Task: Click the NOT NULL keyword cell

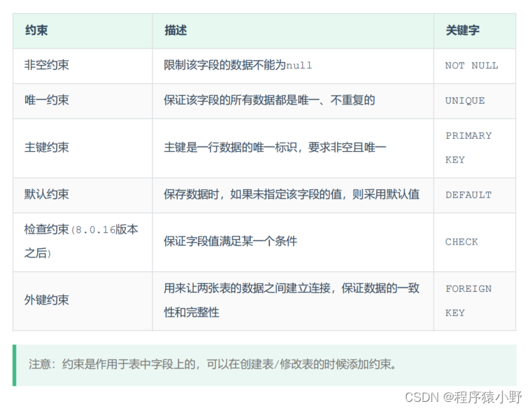Action: point(471,66)
